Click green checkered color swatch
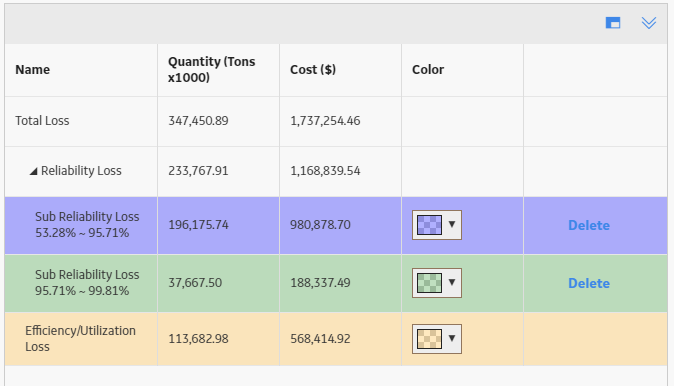Screen dimensions: 674x386 point(429,283)
